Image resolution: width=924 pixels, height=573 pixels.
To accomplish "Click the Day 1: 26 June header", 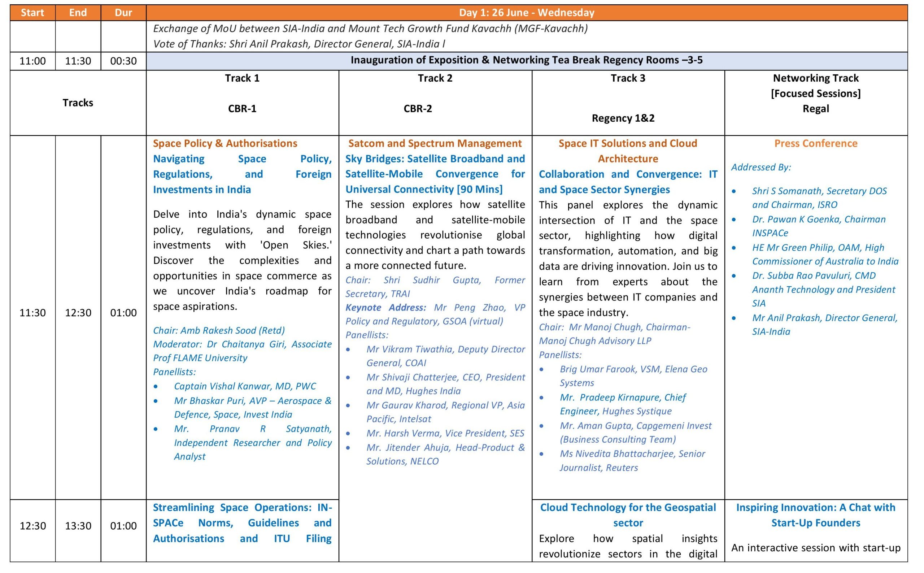I will pos(526,13).
